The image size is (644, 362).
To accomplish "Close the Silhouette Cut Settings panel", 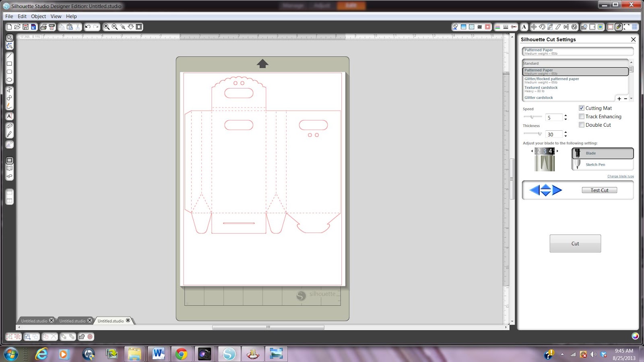I will point(633,39).
